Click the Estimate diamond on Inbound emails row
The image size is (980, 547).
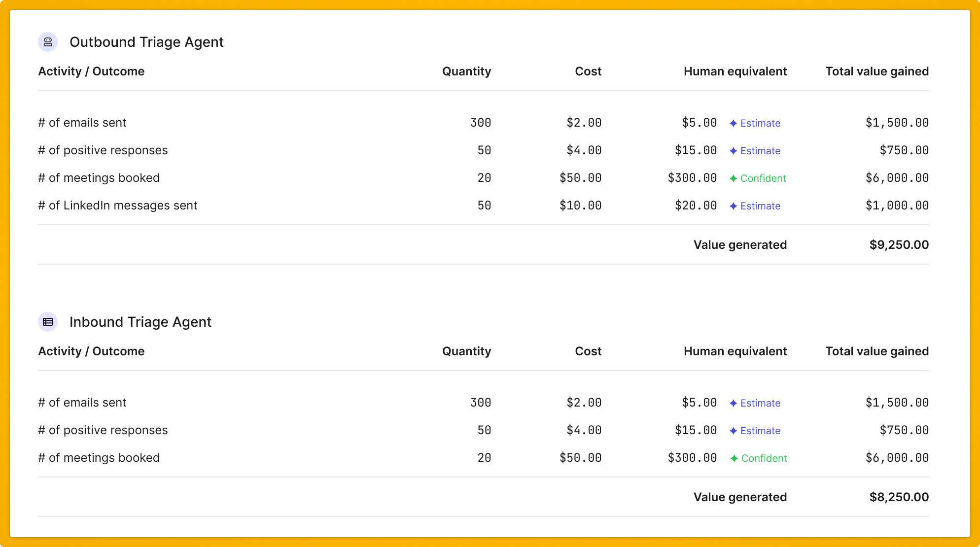click(x=733, y=403)
